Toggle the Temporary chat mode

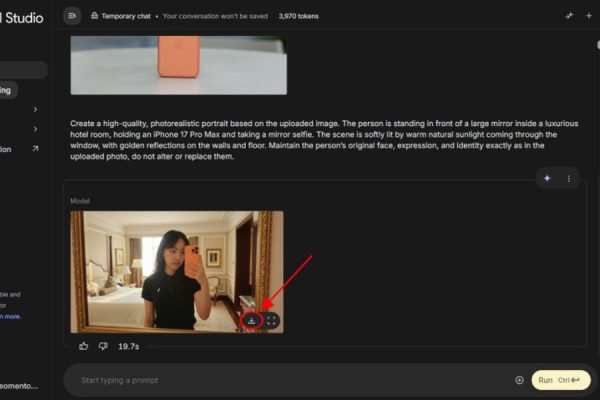coord(118,16)
